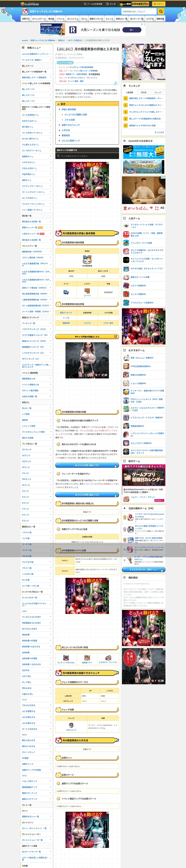Open the 最強ランキング navigation tab
Screen dimensions: 186x868
coord(96,19)
